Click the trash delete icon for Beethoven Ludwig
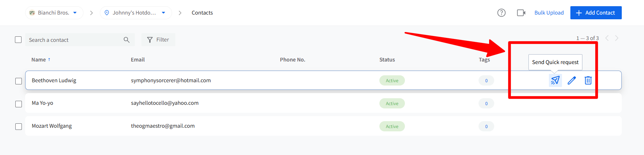 [588, 80]
